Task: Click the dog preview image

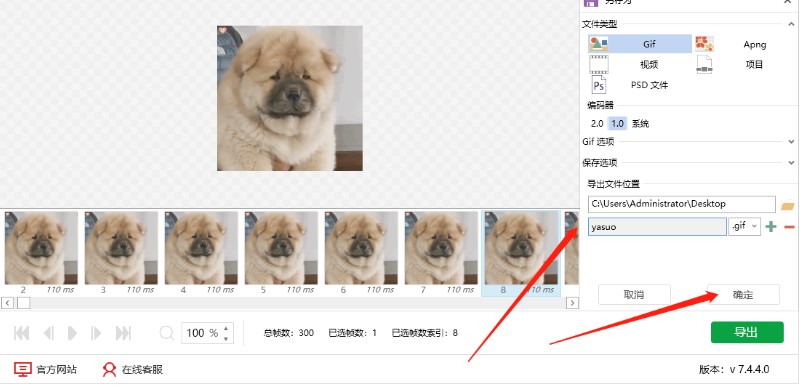Action: (x=290, y=98)
